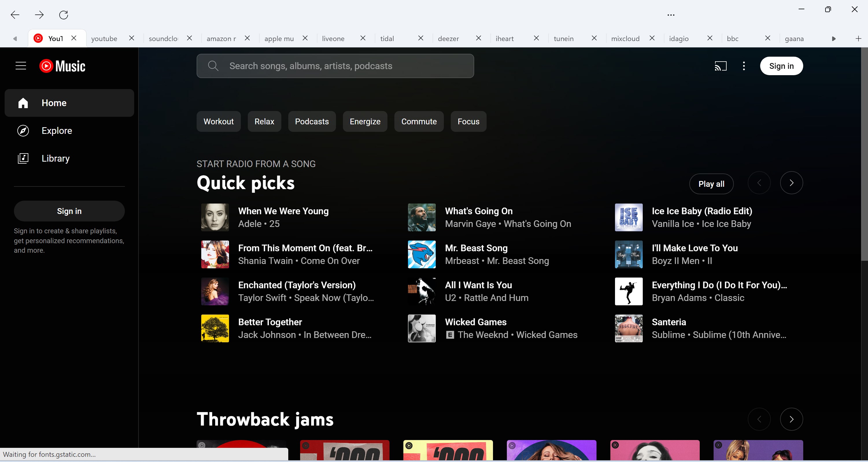Advance Quick picks with the right chevron
This screenshot has height=462, width=868.
pos(791,183)
